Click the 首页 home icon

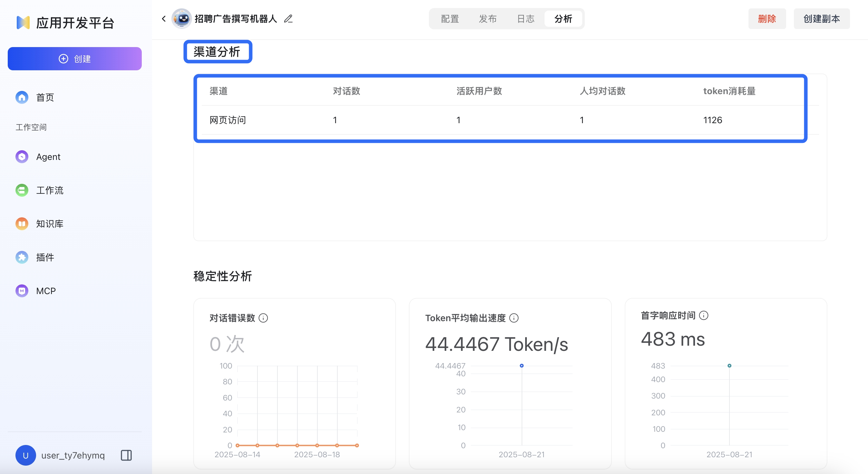tap(22, 97)
